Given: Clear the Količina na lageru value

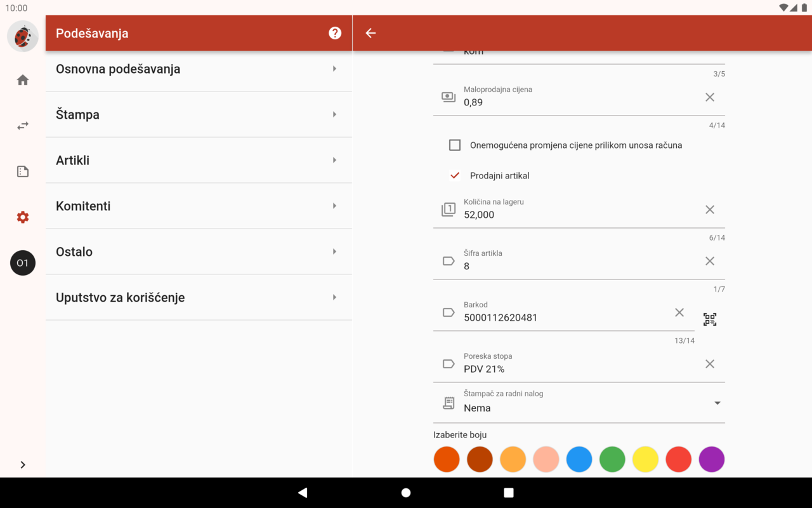Looking at the screenshot, I should tap(710, 210).
